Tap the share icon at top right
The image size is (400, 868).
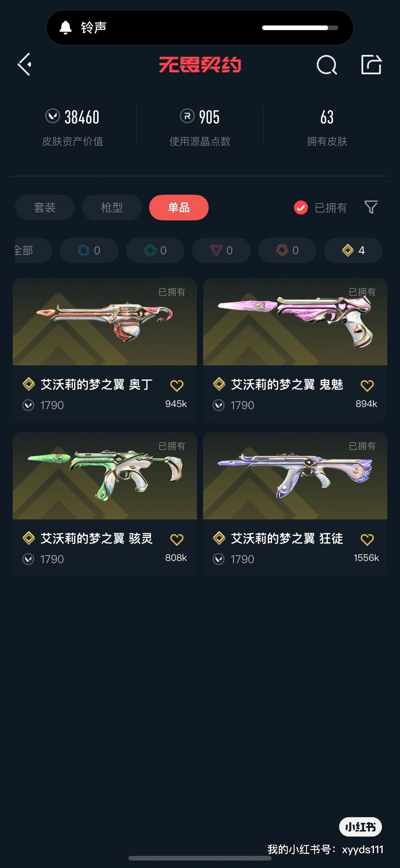[x=371, y=65]
